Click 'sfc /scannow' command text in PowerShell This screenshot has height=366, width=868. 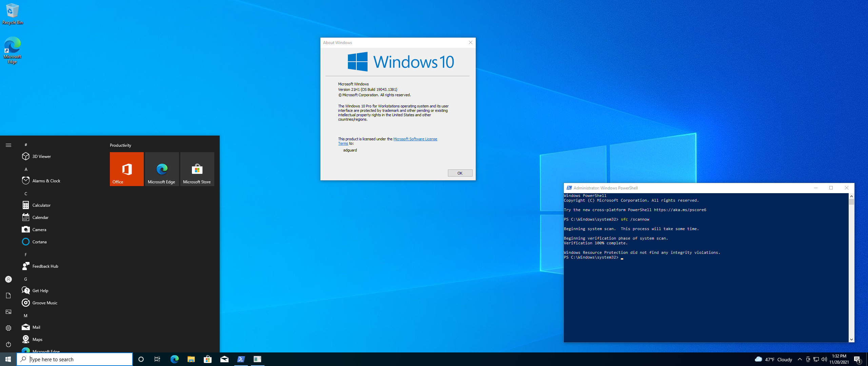(x=635, y=219)
